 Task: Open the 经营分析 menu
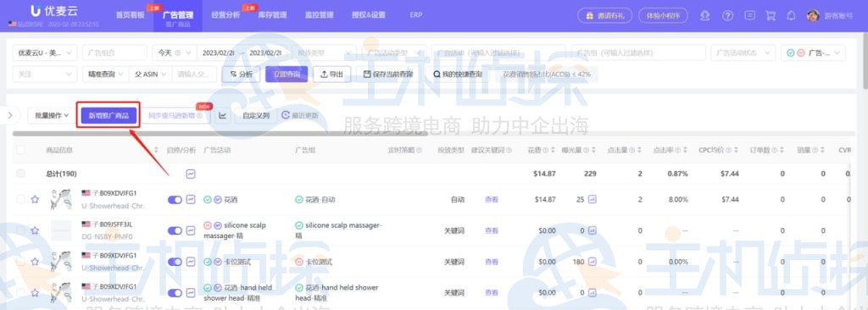(x=225, y=15)
